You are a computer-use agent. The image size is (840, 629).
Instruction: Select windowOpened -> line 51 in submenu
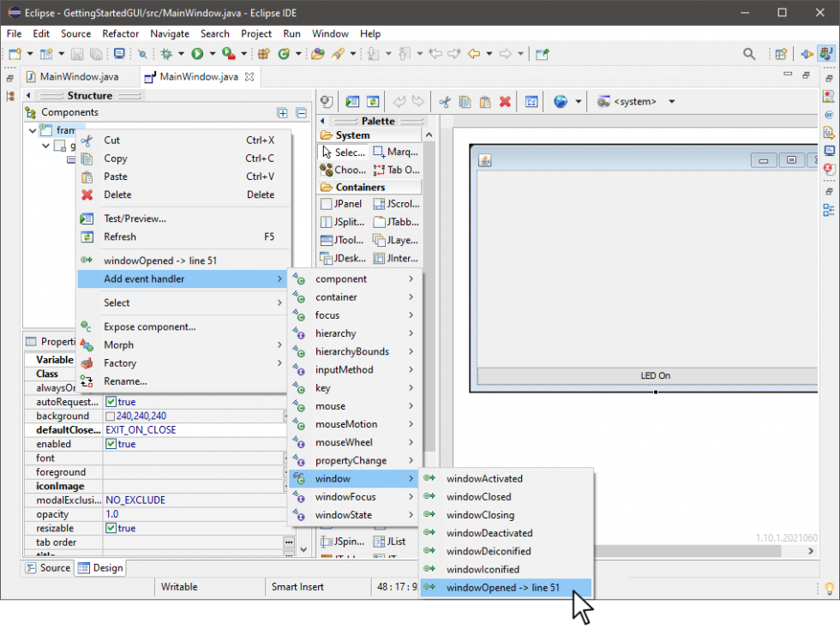tap(506, 588)
